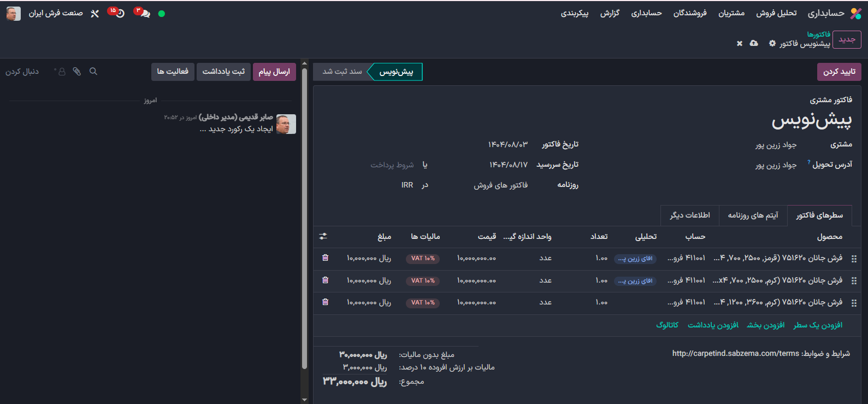Click the تاریخ سررسید due date field
This screenshot has width=868, height=404.
tap(508, 165)
